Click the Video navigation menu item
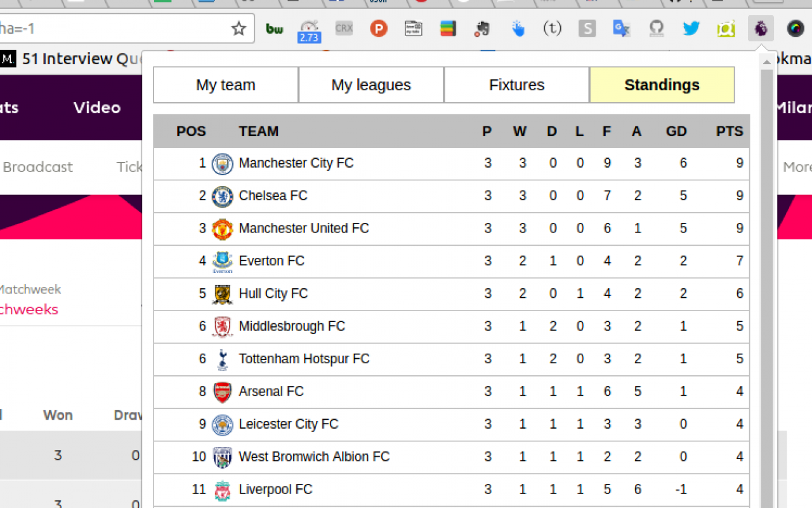Image resolution: width=812 pixels, height=508 pixels. (96, 107)
